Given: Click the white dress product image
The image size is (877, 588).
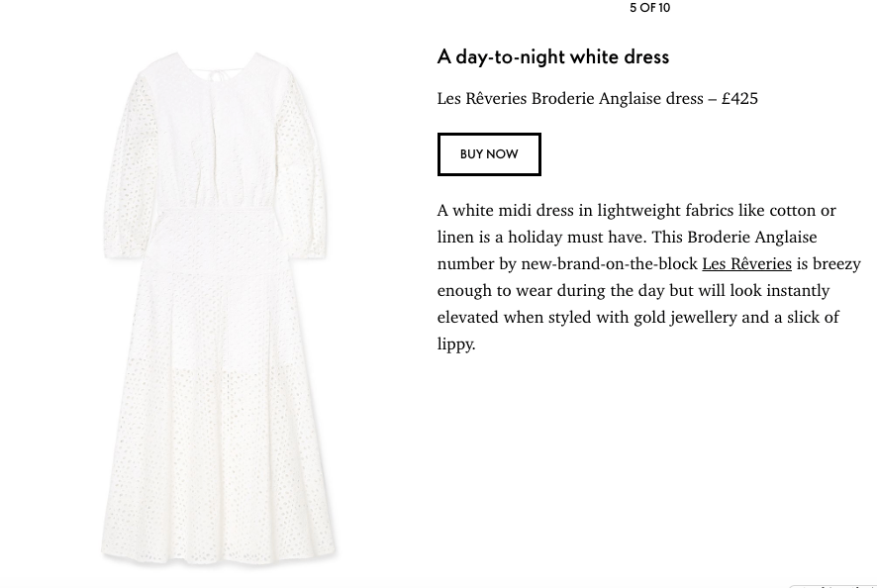Looking at the screenshot, I should coord(218,307).
